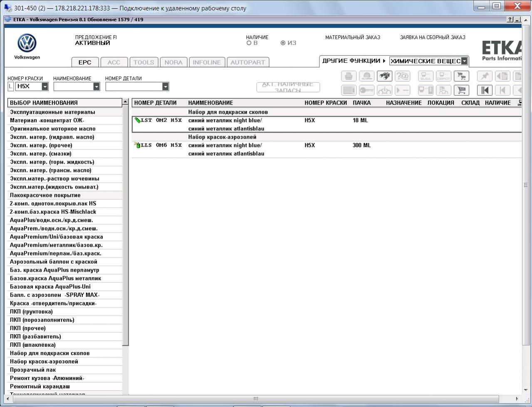Open the single shopping cart icon
The height and width of the screenshot is (407, 532).
click(x=461, y=90)
